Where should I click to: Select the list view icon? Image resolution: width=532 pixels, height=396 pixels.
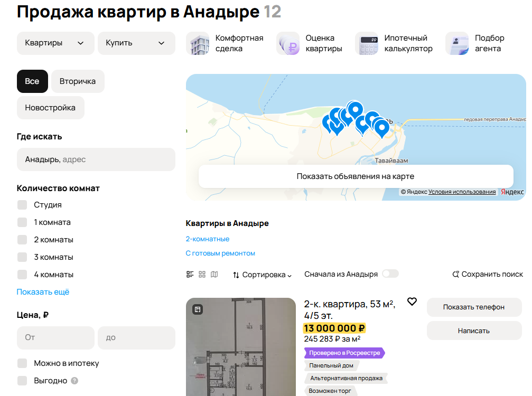click(190, 275)
